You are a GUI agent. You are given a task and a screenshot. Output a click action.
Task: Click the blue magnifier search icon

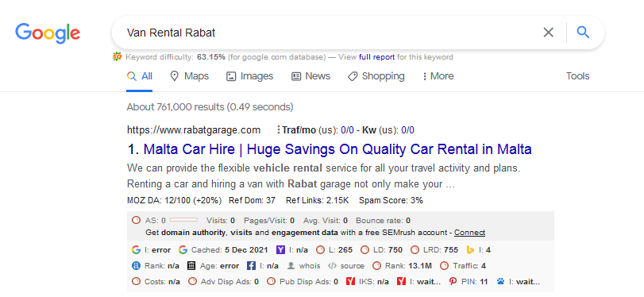click(x=583, y=32)
